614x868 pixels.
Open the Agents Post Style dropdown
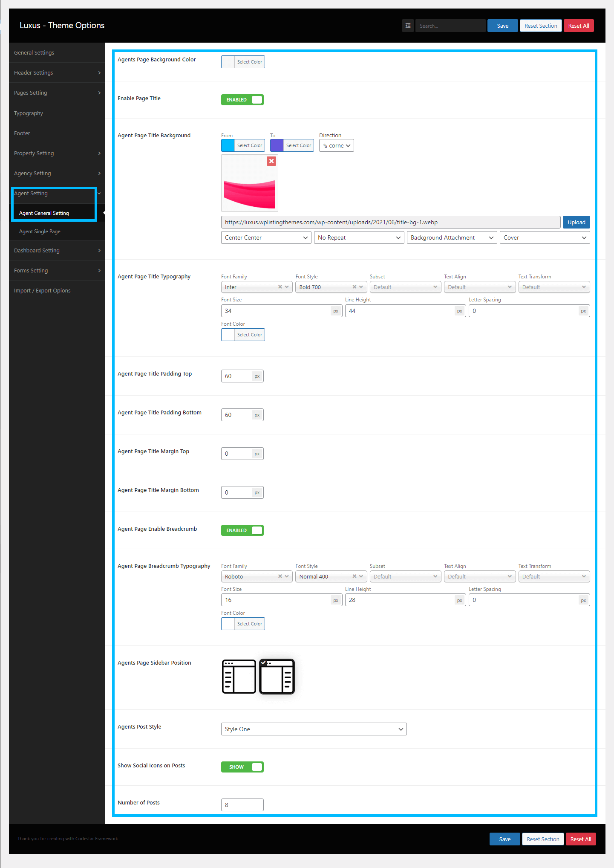[x=314, y=729]
